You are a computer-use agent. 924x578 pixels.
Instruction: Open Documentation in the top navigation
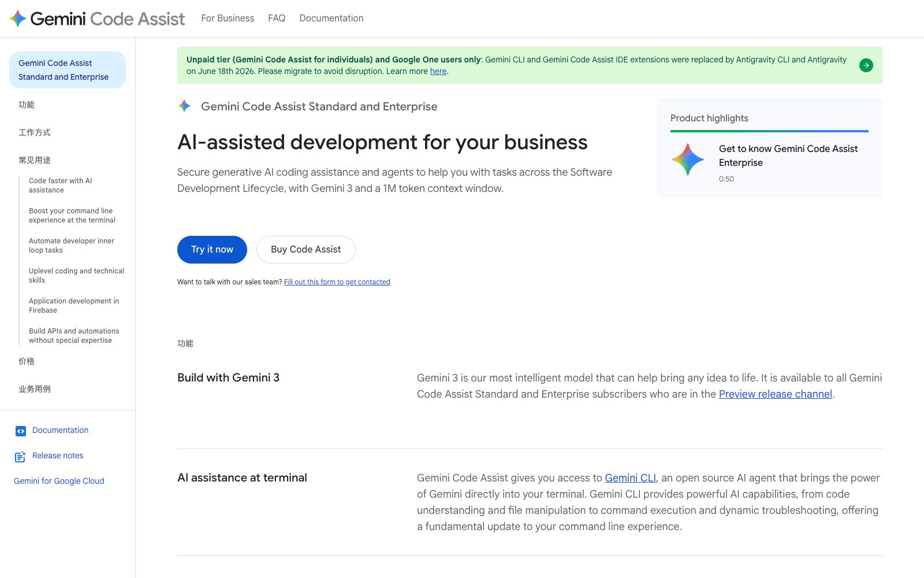pos(331,18)
